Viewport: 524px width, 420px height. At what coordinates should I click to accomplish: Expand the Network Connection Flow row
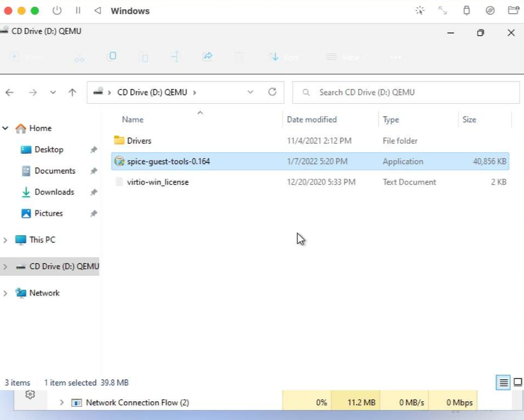(61, 402)
